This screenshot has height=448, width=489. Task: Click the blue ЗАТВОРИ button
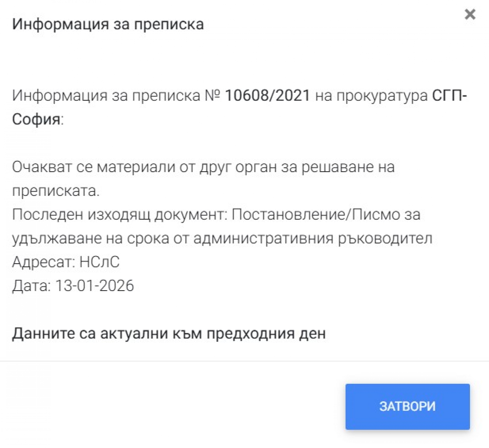[407, 406]
